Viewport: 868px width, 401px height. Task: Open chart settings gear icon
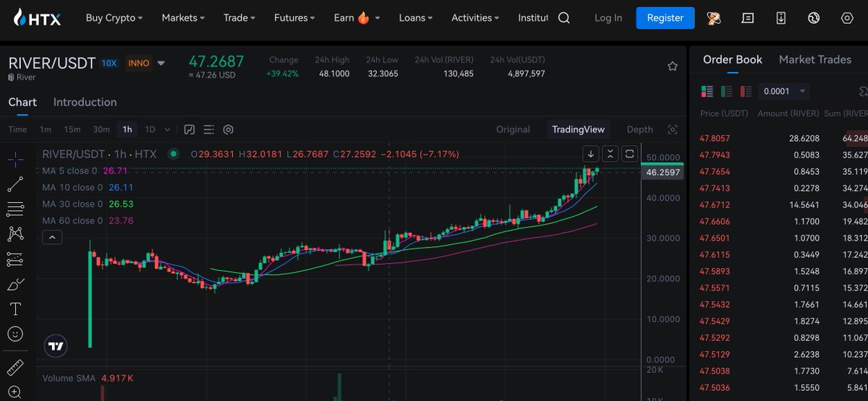pos(229,130)
